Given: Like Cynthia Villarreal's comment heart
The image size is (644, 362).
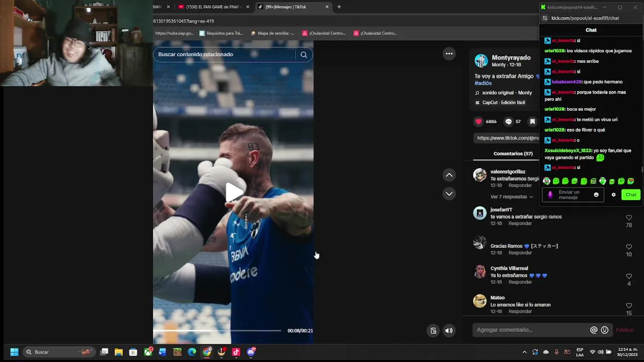Looking at the screenshot, I should coord(629,276).
